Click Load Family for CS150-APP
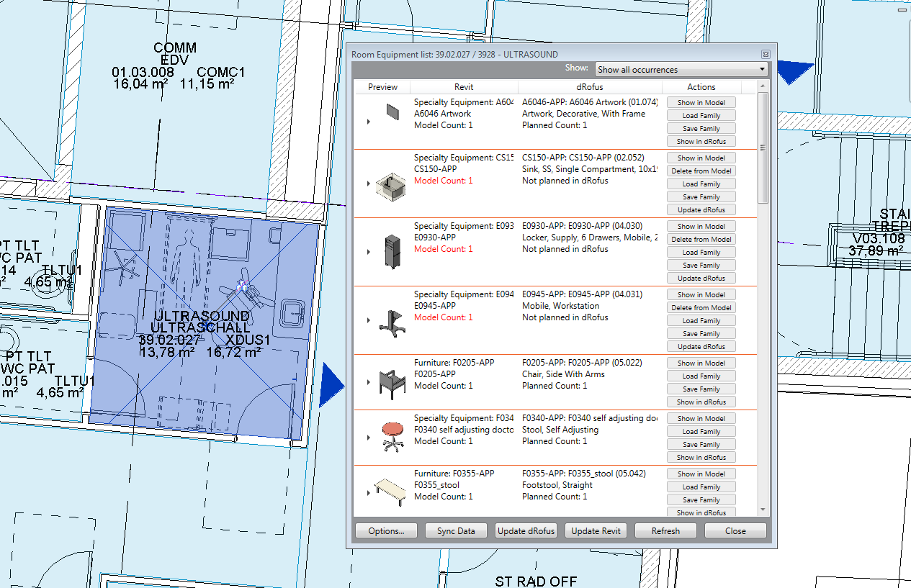 (701, 184)
